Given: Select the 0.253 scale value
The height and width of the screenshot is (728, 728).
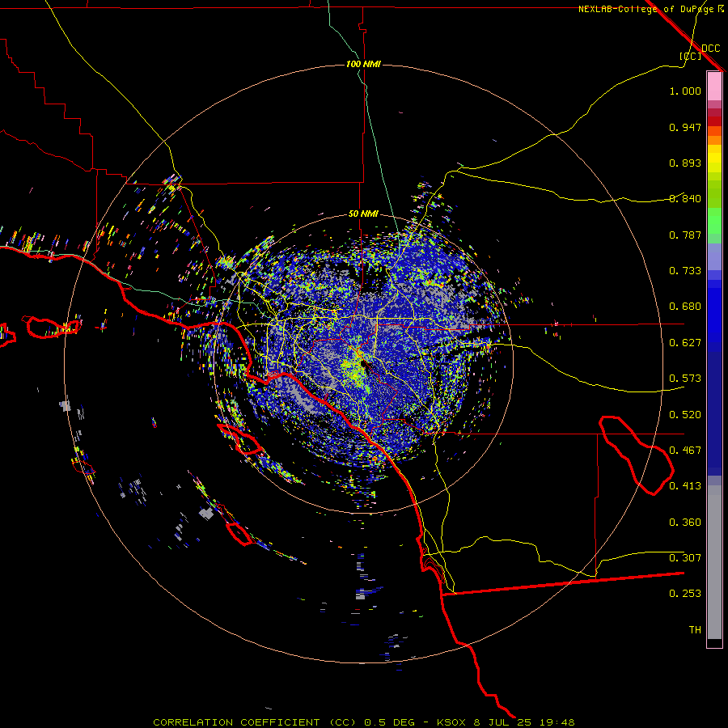Looking at the screenshot, I should click(x=685, y=594).
